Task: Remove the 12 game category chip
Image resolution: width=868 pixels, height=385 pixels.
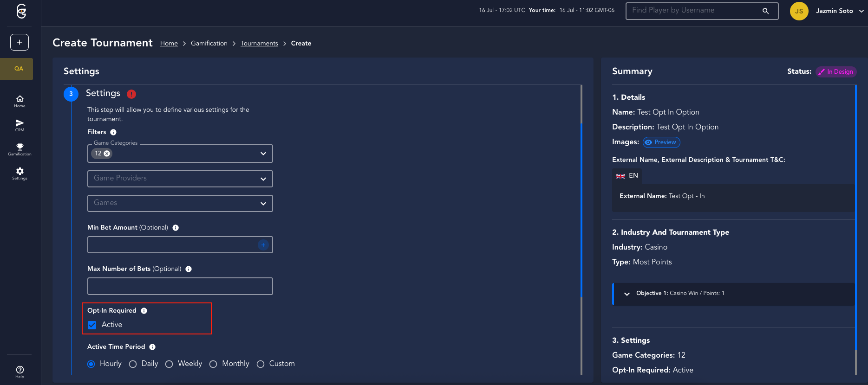Action: [107, 154]
